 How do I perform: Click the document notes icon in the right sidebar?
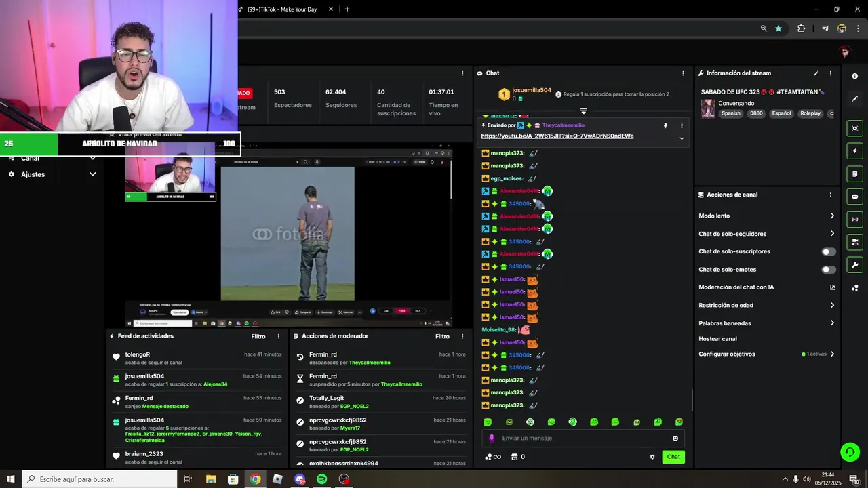854,174
